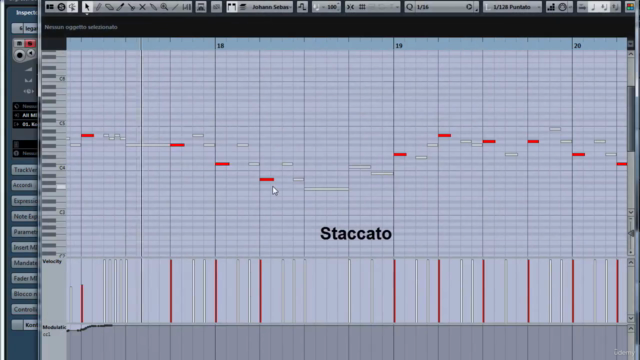Viewport: 640px width, 360px height.
Task: Click the track delay icon in the Inspector
Action: pyautogui.click(x=28, y=91)
